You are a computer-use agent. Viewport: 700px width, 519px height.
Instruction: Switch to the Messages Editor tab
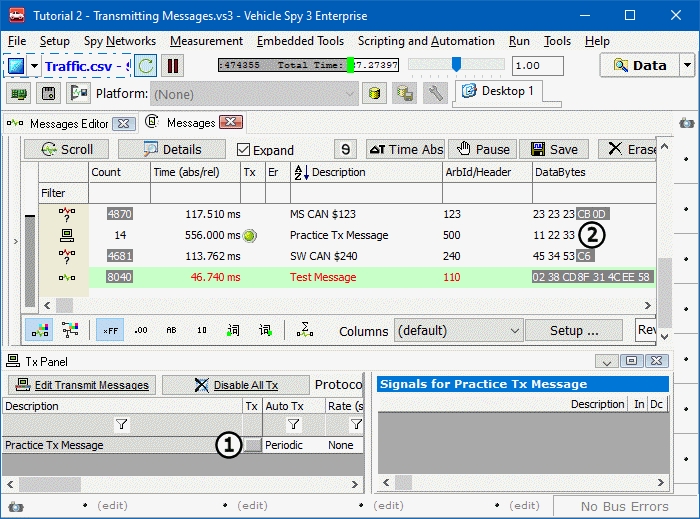pos(69,123)
